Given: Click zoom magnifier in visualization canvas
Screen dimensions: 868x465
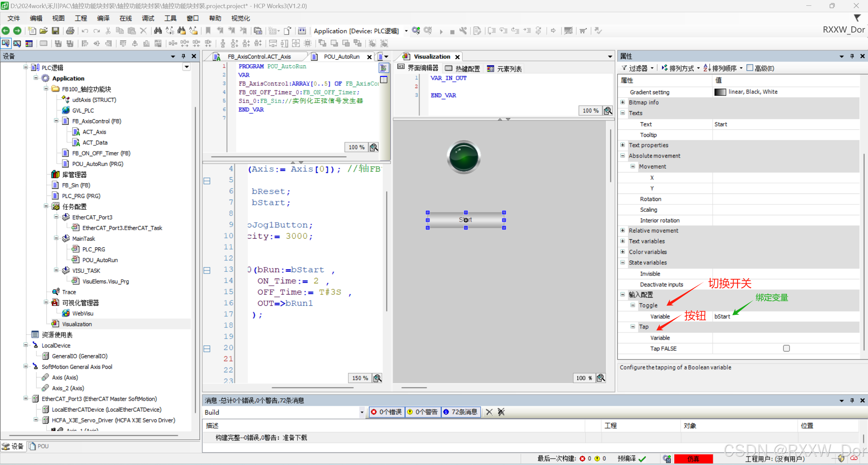Looking at the screenshot, I should pyautogui.click(x=601, y=378).
